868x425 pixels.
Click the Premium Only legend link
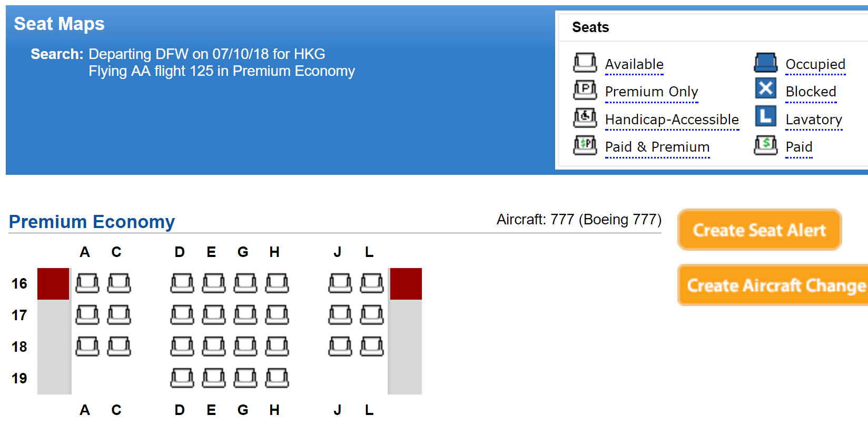[651, 92]
